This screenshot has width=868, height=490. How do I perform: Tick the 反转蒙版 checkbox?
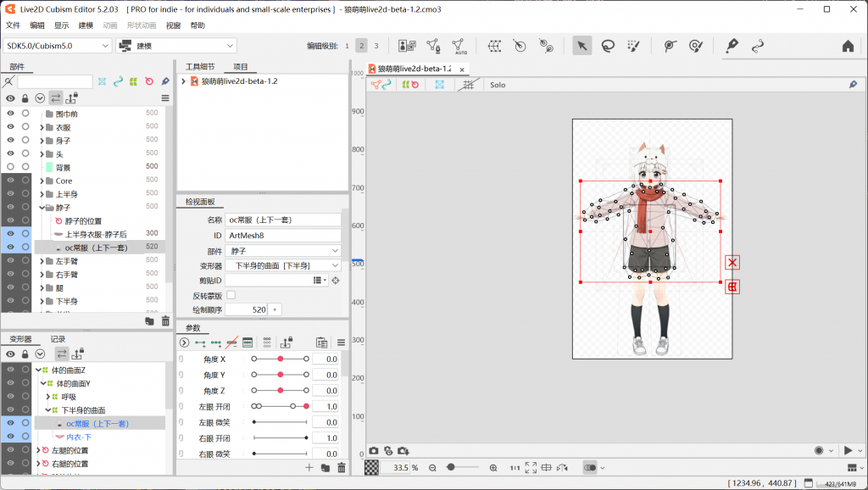tap(231, 295)
